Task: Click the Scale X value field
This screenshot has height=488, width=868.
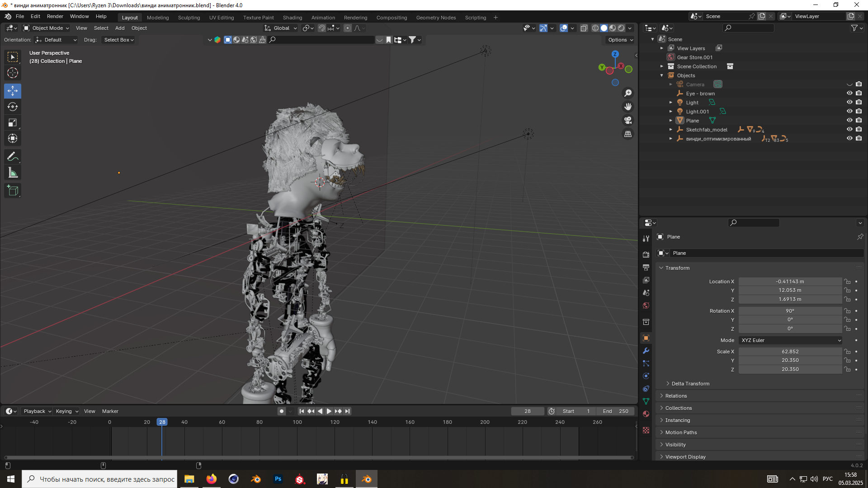Action: [x=790, y=352]
